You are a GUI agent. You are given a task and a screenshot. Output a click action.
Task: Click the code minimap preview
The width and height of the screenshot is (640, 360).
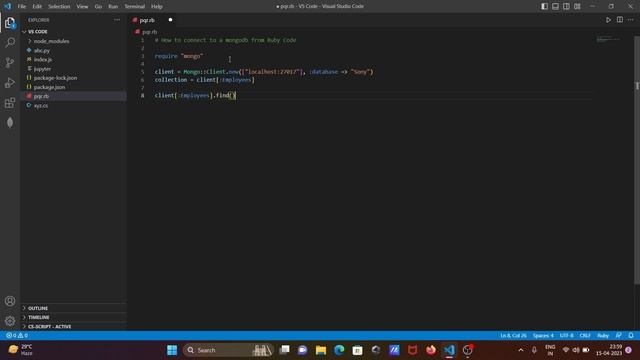click(x=608, y=40)
